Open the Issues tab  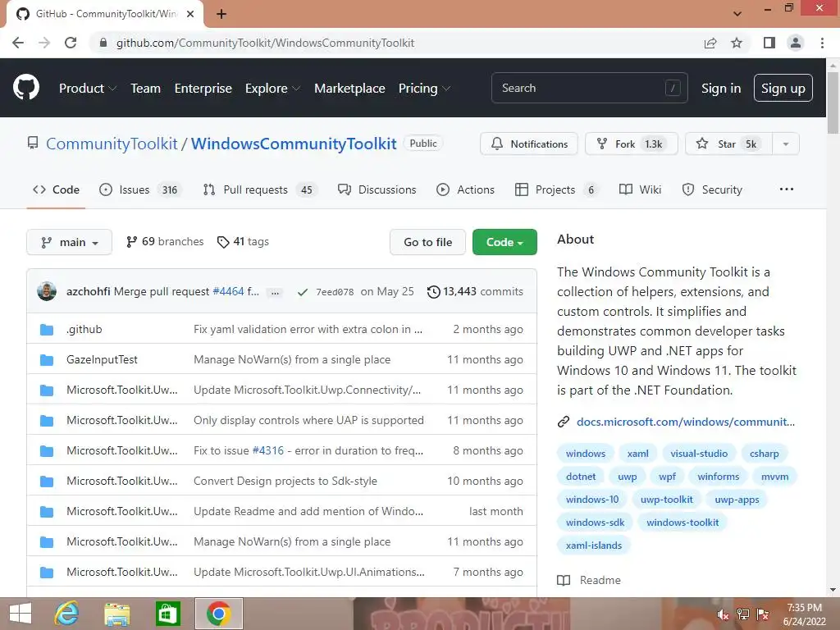tap(140, 189)
